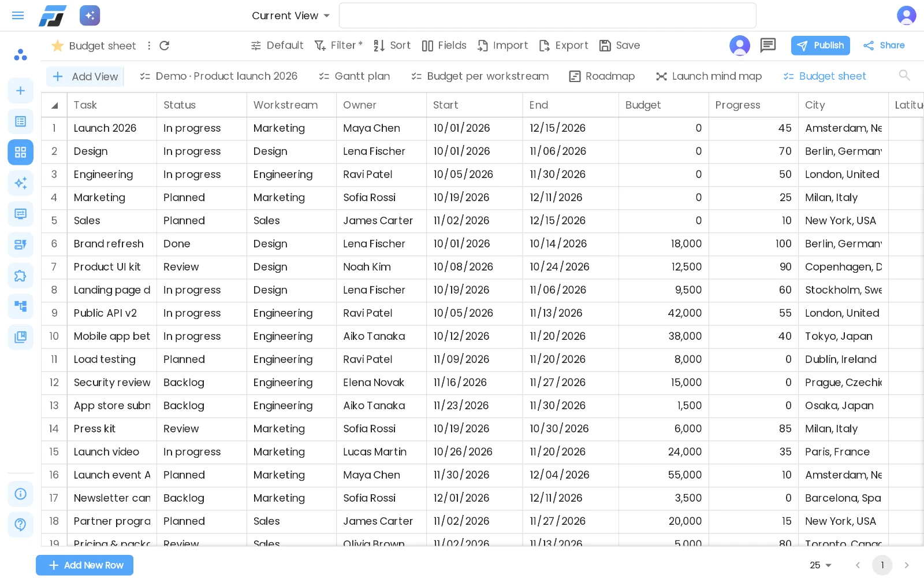This screenshot has width=924, height=578.
Task: Open the puzzle piece plugins icon in the sidebar
Action: [x=20, y=276]
